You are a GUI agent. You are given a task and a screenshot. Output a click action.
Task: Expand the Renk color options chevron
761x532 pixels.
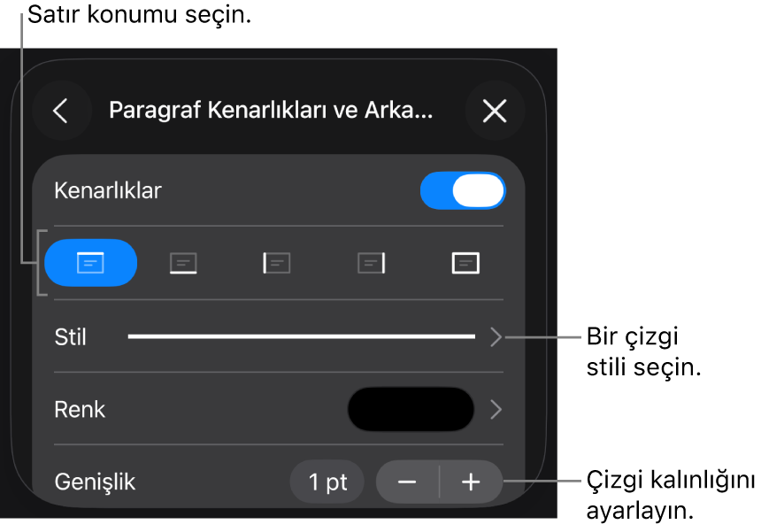click(496, 410)
